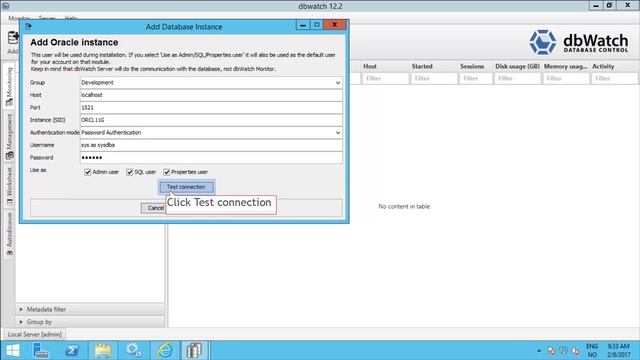Maximize the Add Database Instance dialog
This screenshot has height=360, width=640.
[x=317, y=25]
